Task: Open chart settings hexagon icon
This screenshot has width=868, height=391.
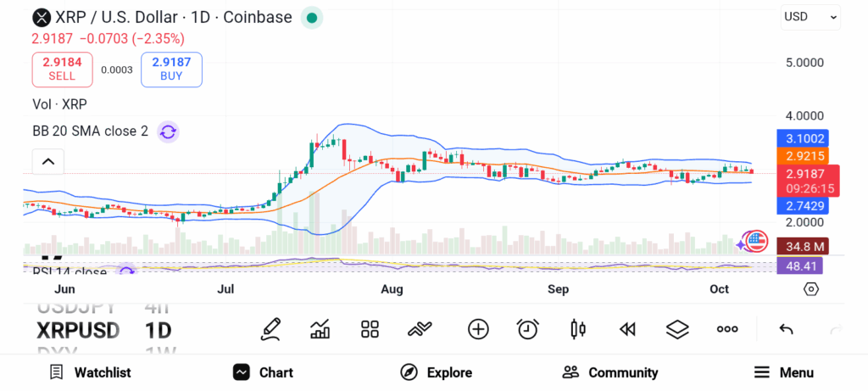Action: point(811,289)
